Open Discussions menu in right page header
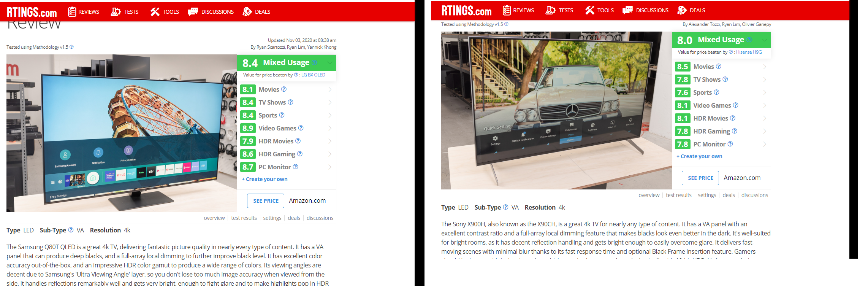This screenshot has height=291, width=868. (646, 10)
